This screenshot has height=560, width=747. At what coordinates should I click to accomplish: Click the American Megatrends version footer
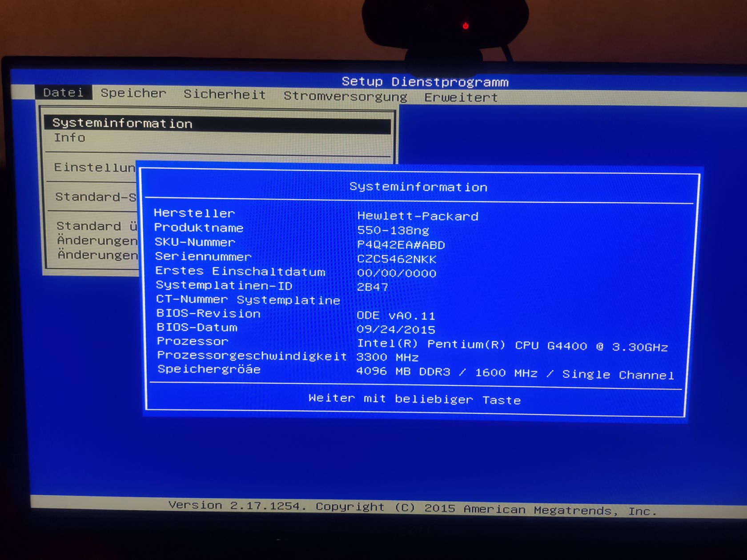point(412,508)
